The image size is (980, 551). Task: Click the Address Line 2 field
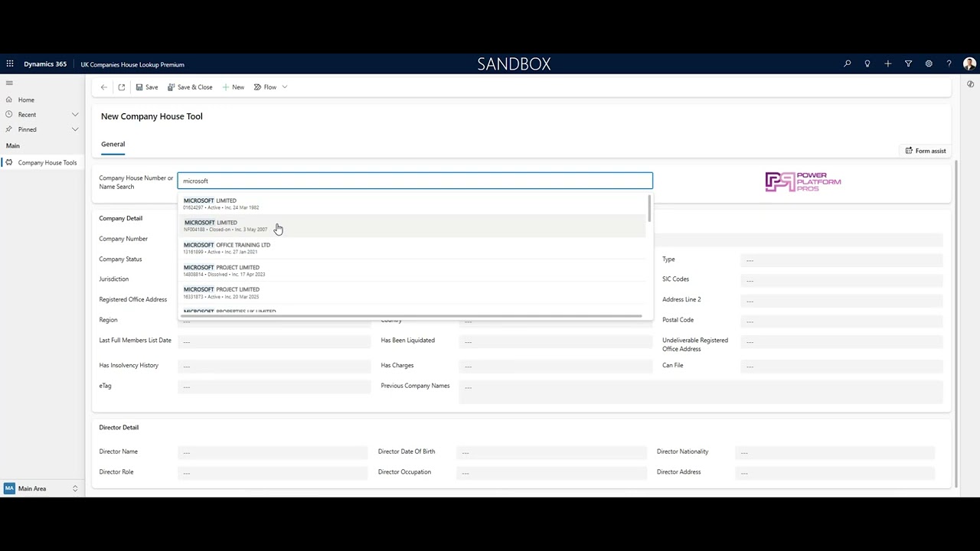point(841,301)
